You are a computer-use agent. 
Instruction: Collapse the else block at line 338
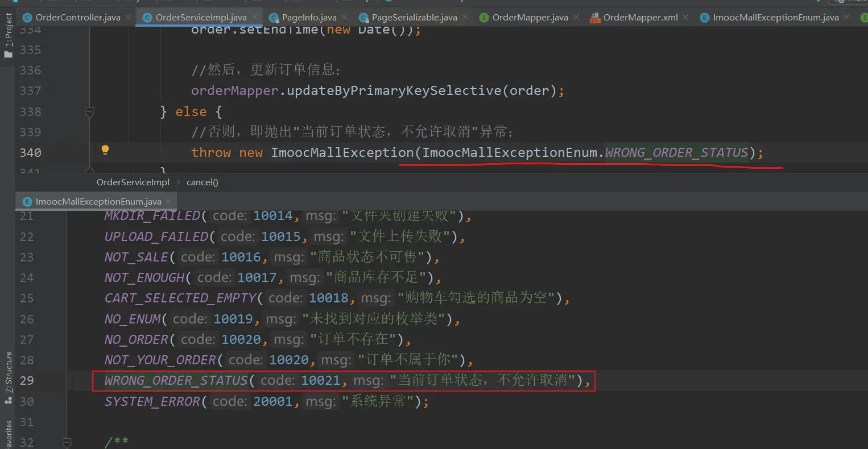(x=89, y=112)
